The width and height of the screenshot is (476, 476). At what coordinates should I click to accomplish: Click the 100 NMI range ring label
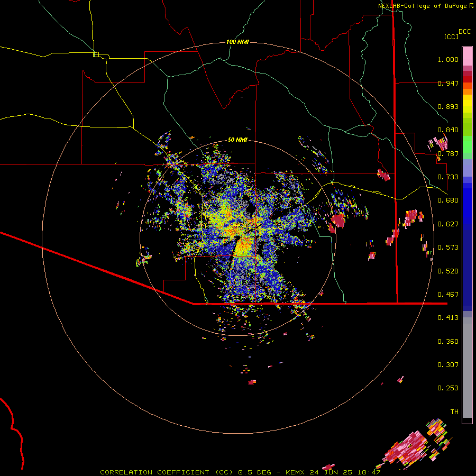click(x=237, y=42)
